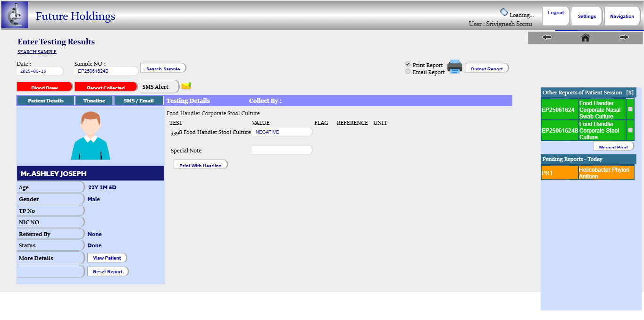Image resolution: width=644 pixels, height=320 pixels.
Task: Click the Reset Report button
Action: point(108,271)
